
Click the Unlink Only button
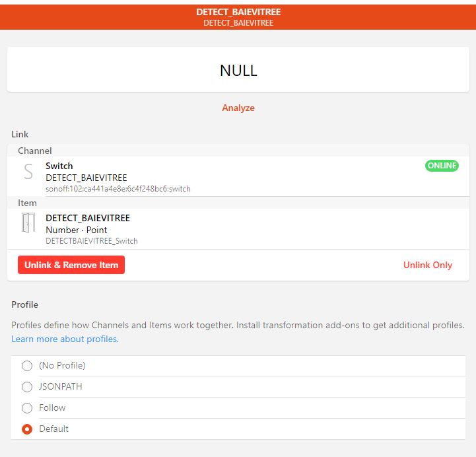pyautogui.click(x=427, y=265)
